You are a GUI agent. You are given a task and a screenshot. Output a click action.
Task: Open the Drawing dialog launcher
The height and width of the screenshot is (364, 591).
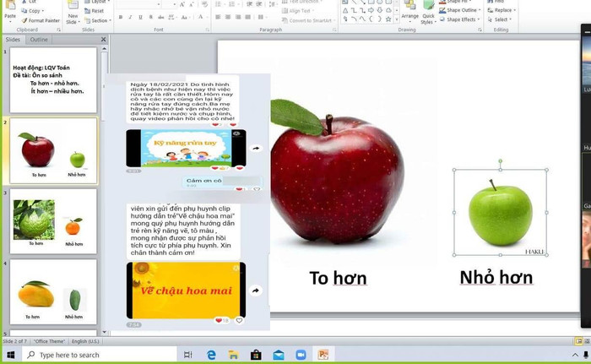[480, 30]
